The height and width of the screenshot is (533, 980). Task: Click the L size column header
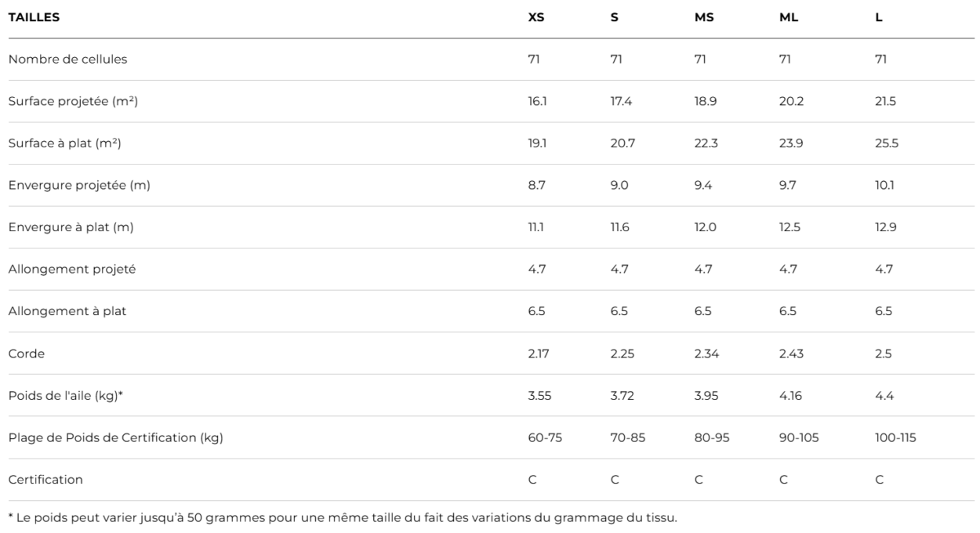click(x=879, y=16)
